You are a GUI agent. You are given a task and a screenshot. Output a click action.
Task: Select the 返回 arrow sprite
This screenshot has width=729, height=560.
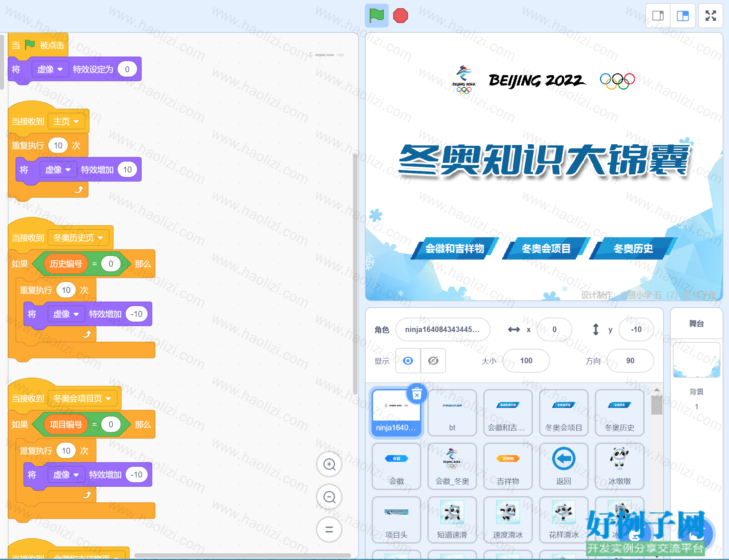point(564,466)
